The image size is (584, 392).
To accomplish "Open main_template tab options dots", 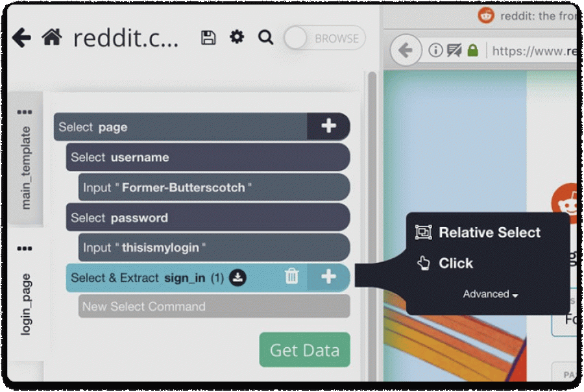I will click(x=25, y=112).
